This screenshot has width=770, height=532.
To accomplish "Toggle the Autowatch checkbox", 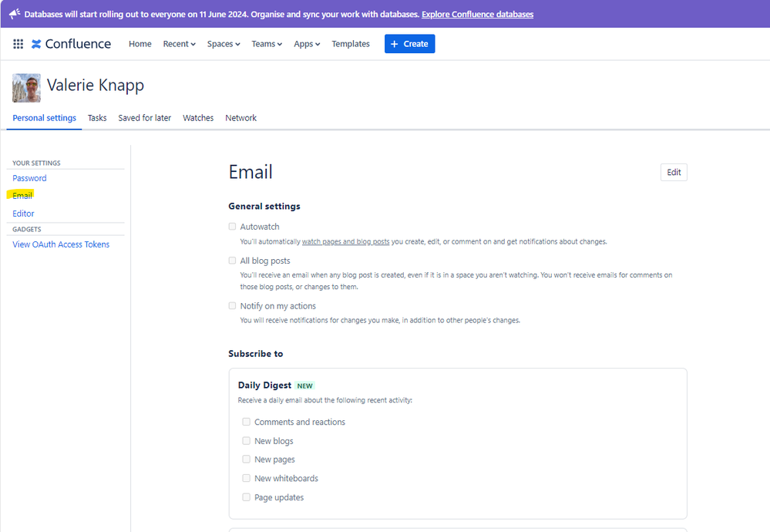I will coord(232,227).
